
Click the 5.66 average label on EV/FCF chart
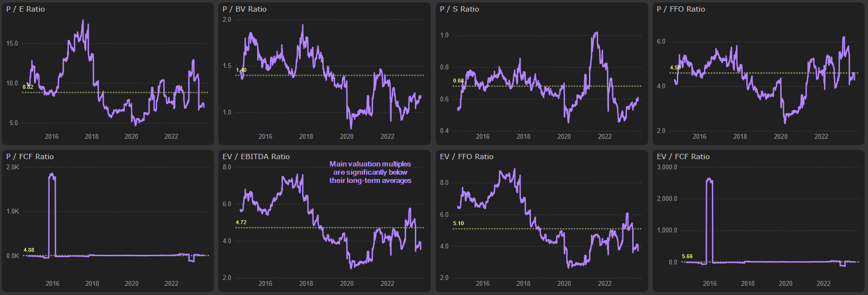click(687, 256)
